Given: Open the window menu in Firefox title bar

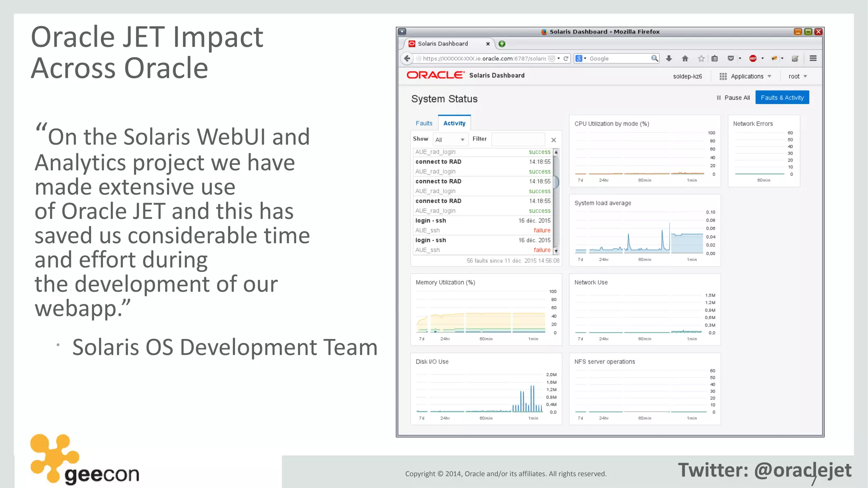Looking at the screenshot, I should (402, 32).
